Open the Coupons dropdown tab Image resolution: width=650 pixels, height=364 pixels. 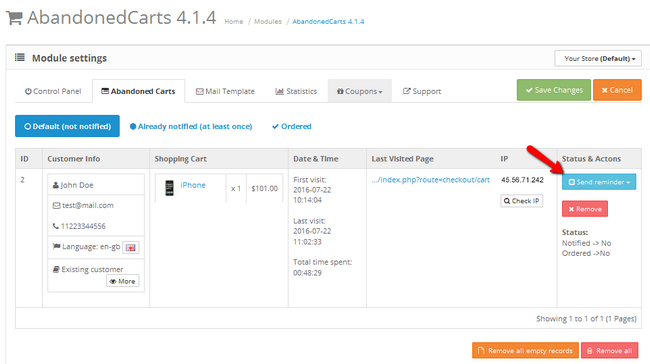(359, 91)
